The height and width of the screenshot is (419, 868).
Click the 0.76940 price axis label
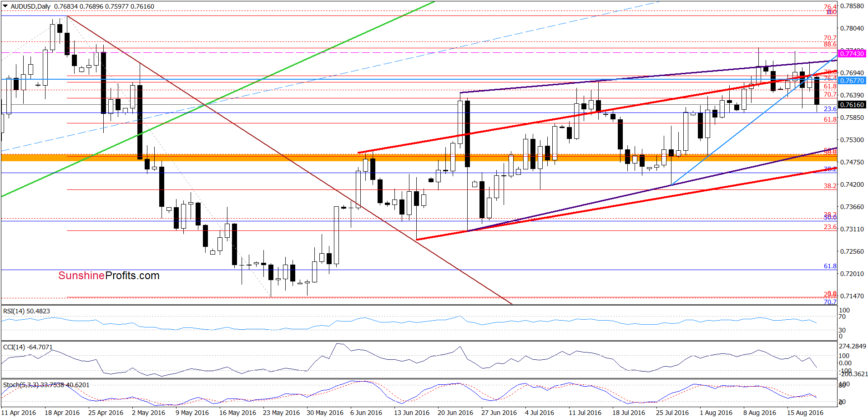pos(852,73)
